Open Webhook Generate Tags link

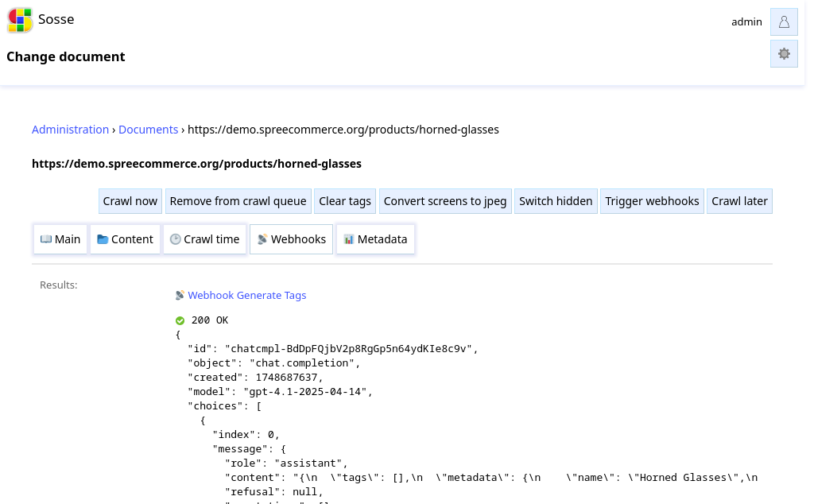coord(247,296)
